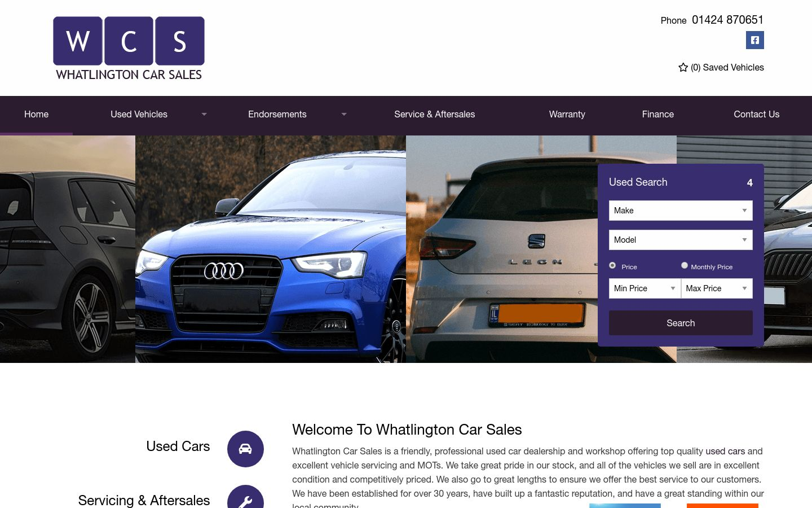Image resolution: width=812 pixels, height=508 pixels.
Task: Click the Search button
Action: (681, 323)
